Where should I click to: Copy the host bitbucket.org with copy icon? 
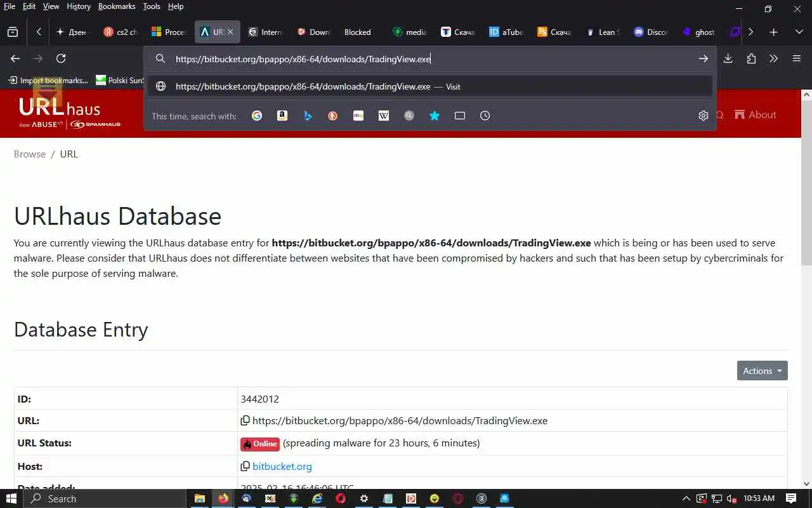(x=245, y=466)
